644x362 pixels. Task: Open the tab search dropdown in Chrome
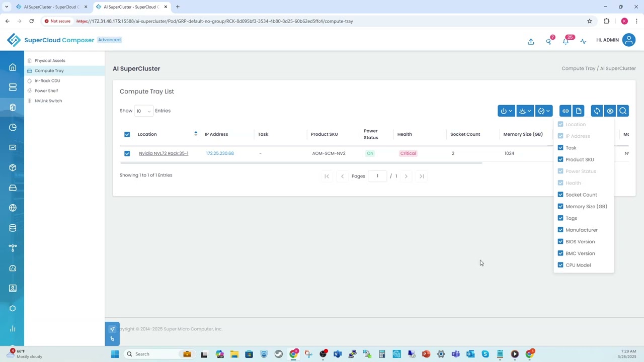click(x=6, y=7)
